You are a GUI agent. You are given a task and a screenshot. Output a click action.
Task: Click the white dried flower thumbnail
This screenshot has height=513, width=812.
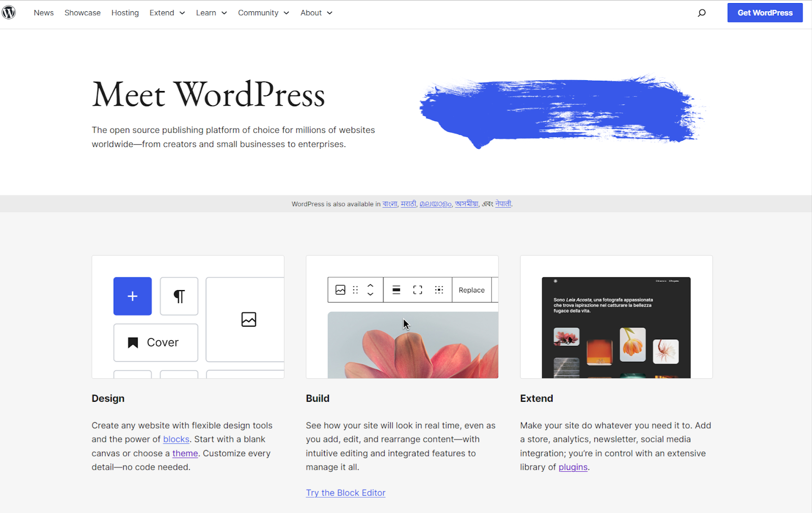click(665, 351)
